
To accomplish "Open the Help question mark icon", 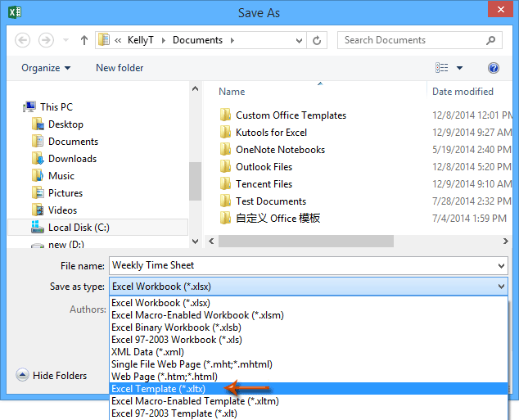I will click(x=494, y=68).
